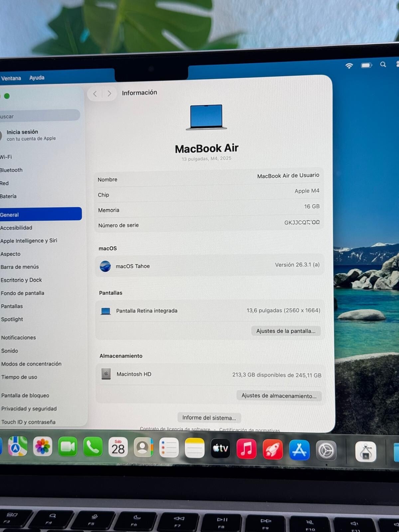This screenshot has height=532, width=399.
Task: Click the 16 GB memory value
Action: 312,206
